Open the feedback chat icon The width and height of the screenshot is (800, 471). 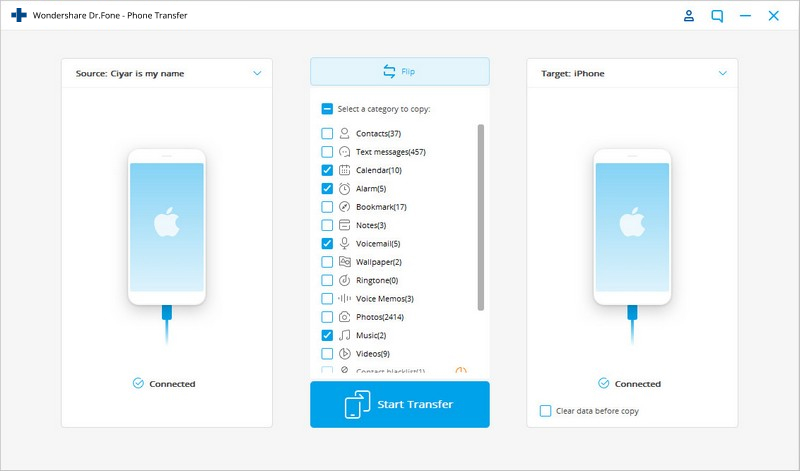717,16
